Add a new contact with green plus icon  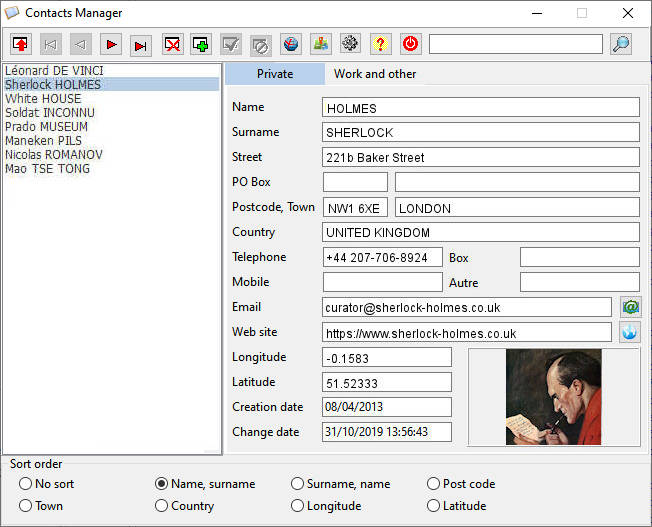click(201, 44)
